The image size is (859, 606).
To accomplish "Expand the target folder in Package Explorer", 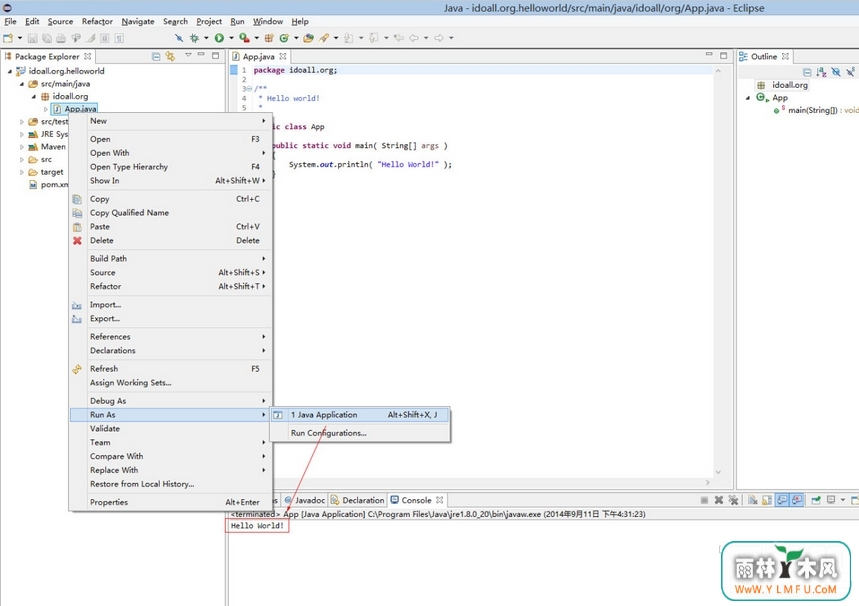I will pyautogui.click(x=22, y=172).
